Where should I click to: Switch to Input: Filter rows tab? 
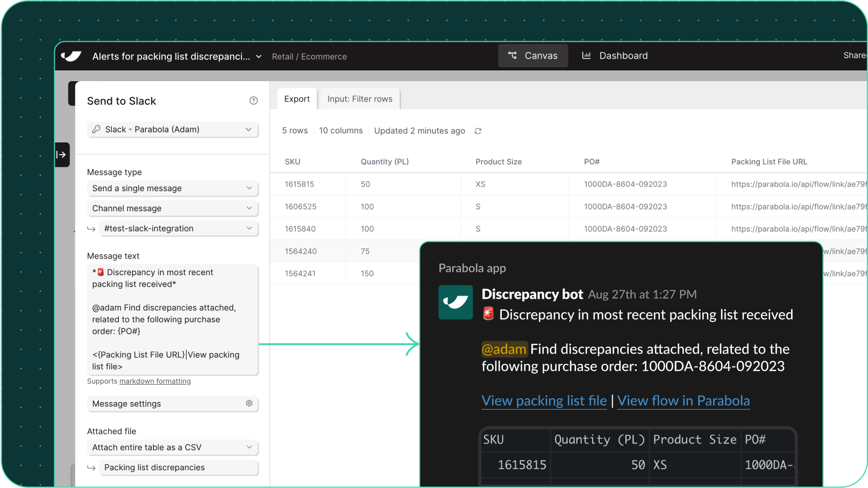coord(360,99)
